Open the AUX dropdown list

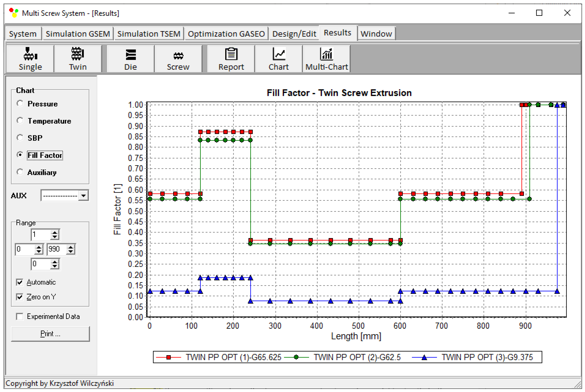[x=84, y=195]
